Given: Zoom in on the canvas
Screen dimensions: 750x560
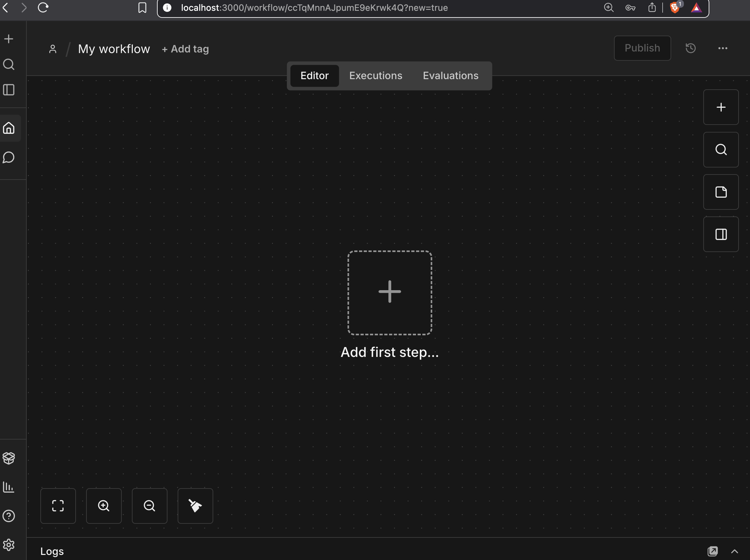Looking at the screenshot, I should click(104, 506).
